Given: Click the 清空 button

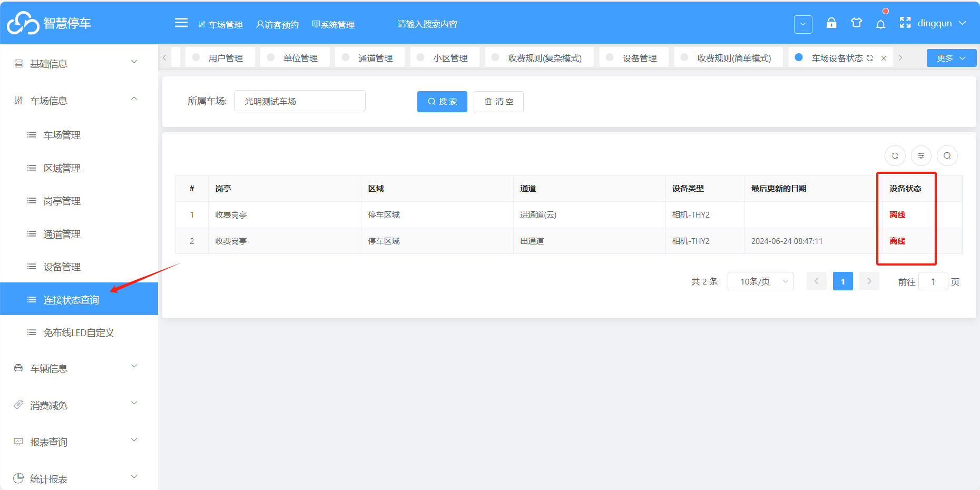Looking at the screenshot, I should 498,101.
